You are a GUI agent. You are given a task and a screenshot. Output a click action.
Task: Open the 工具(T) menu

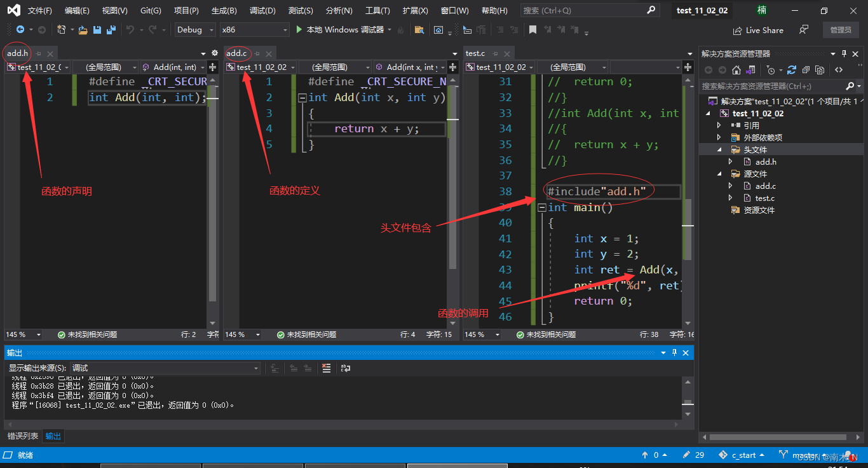coord(377,11)
